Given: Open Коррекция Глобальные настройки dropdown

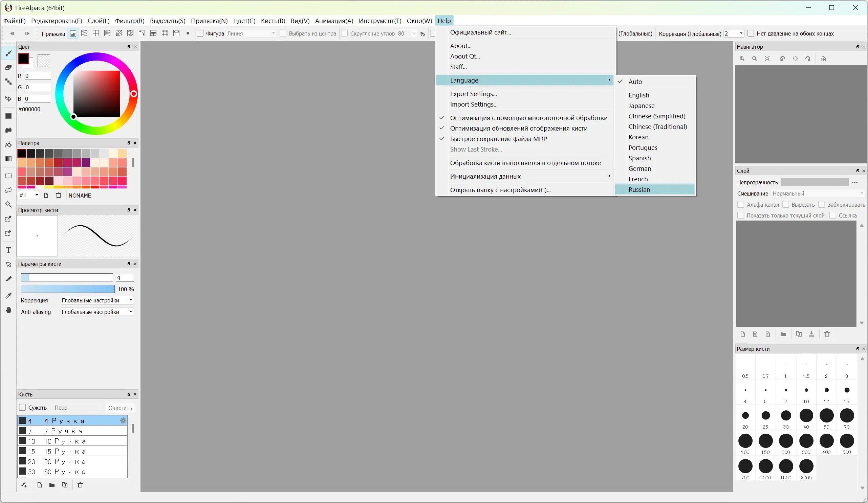Looking at the screenshot, I should (x=97, y=301).
